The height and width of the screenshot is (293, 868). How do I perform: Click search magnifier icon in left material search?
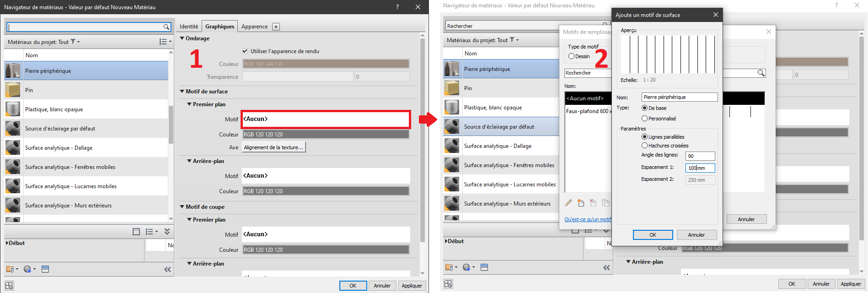tap(166, 27)
